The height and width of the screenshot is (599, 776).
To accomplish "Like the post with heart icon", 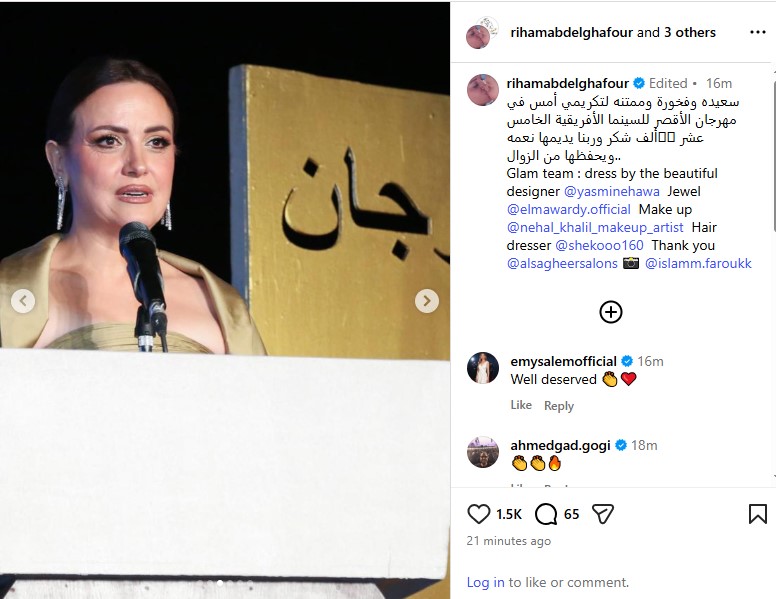I will pos(478,514).
